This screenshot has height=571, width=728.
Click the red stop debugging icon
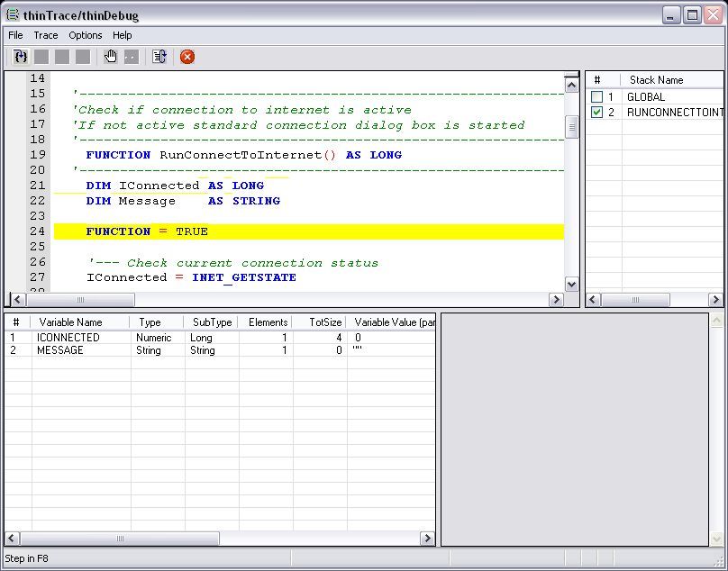tap(187, 57)
